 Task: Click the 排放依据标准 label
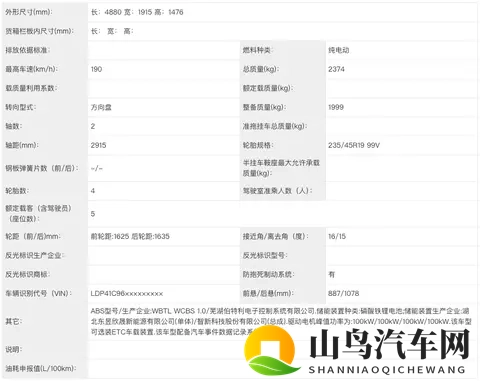[28, 50]
